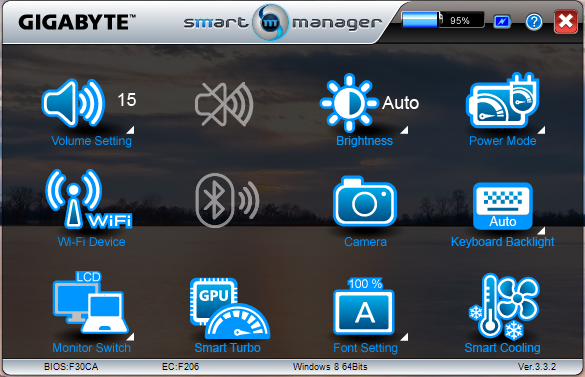
Task: Activate the Smart Turbo GPU icon
Action: 230,308
